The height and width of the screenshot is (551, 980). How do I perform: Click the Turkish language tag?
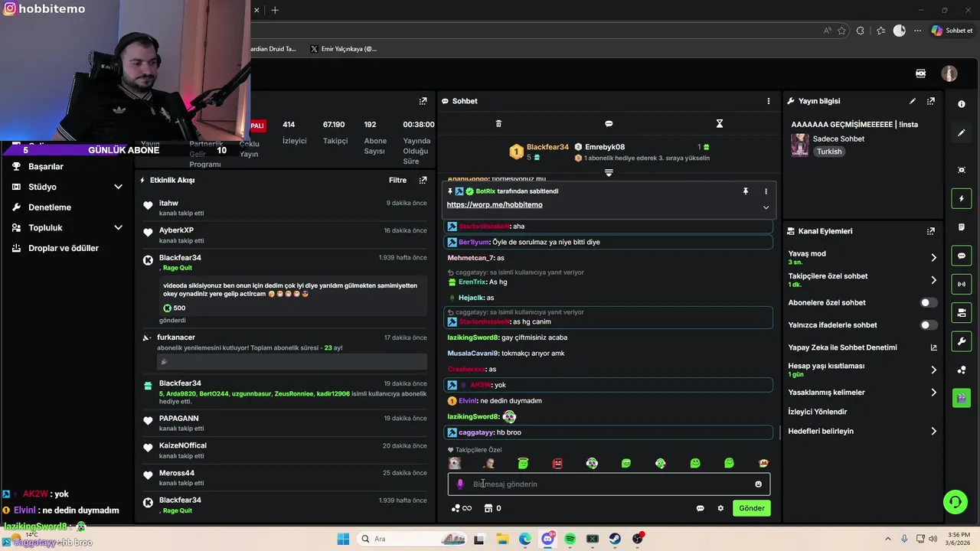point(829,152)
